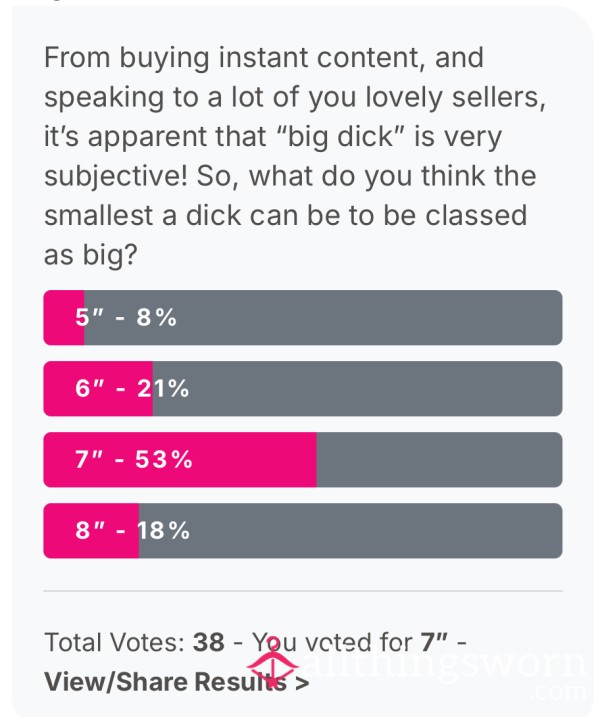Click the "21%" percentage label
Viewport: 600px width, 717px height.
coord(163,389)
